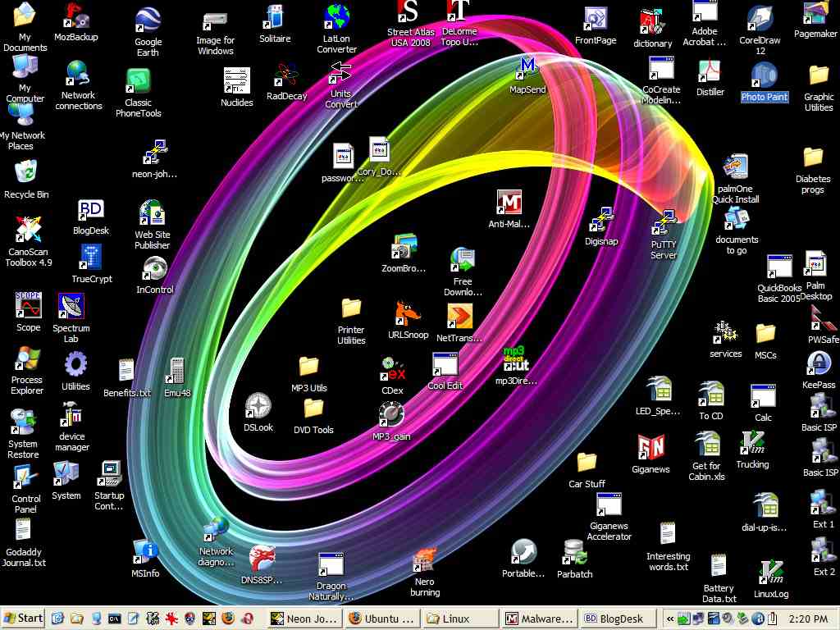Click the Start button
840x630 pixels.
22,619
